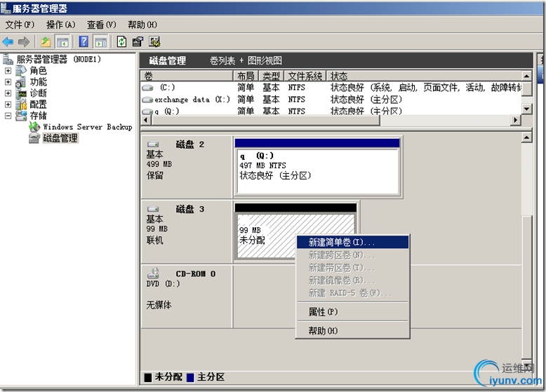This screenshot has height=392, width=546.
Task: Click the 磁盘管理 disk management tree icon
Action: coord(34,138)
